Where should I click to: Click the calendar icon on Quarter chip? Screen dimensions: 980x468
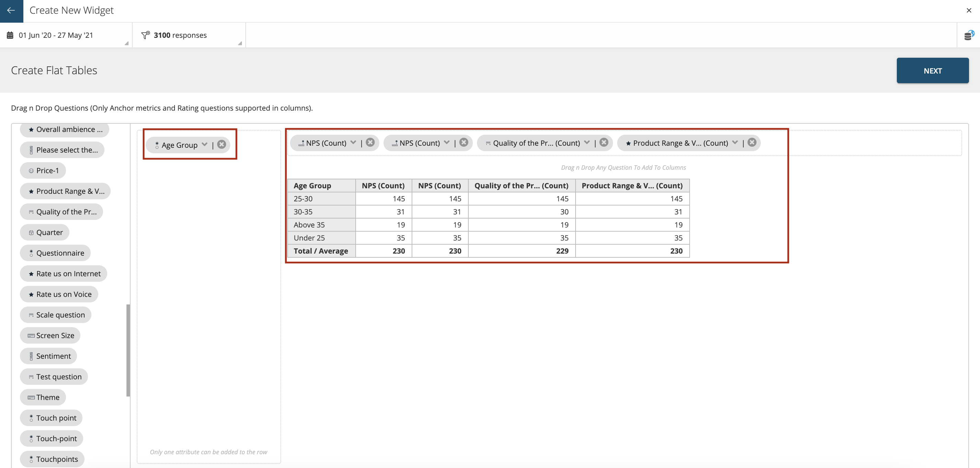pos(31,233)
